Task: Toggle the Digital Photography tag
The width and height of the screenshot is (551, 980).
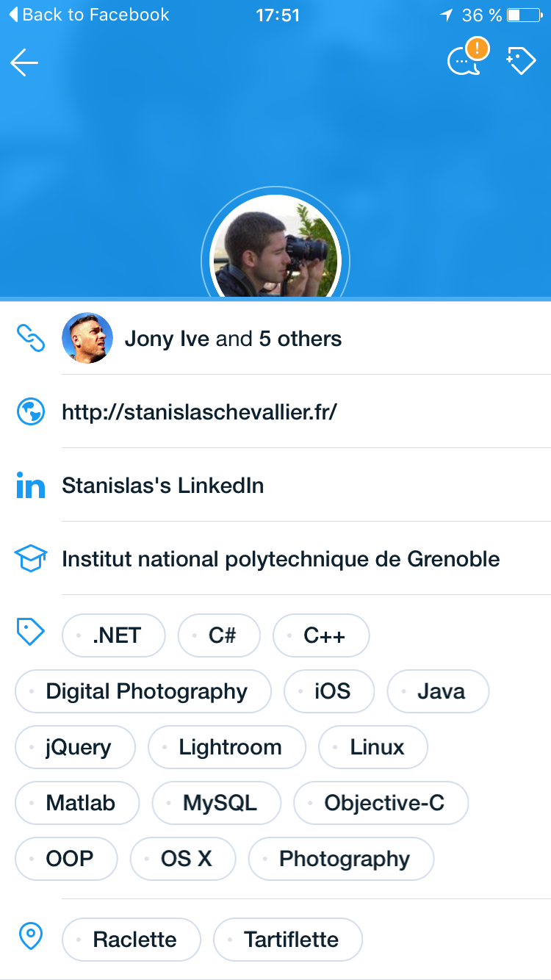Action: (143, 691)
